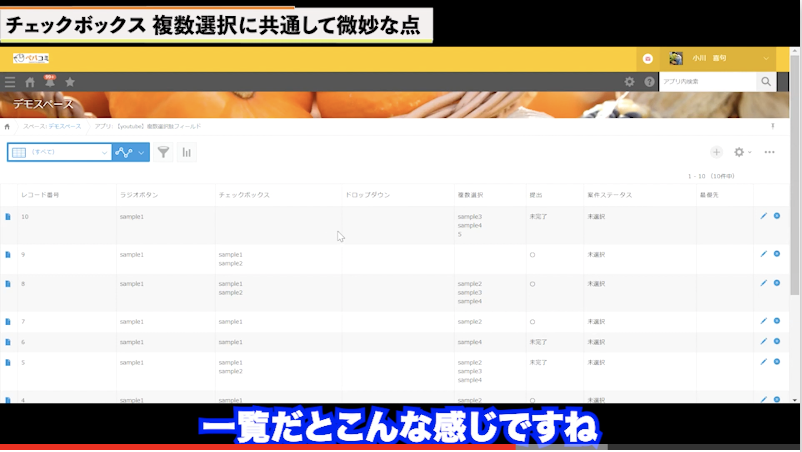Open bookmarks star icon
The width and height of the screenshot is (802, 452).
[x=70, y=82]
